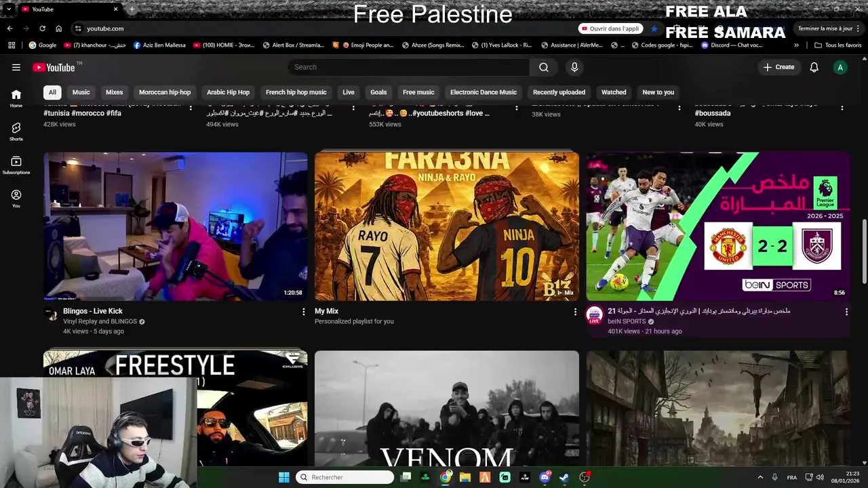The width and height of the screenshot is (868, 488).
Task: Show hidden system tray icons
Action: tap(760, 477)
